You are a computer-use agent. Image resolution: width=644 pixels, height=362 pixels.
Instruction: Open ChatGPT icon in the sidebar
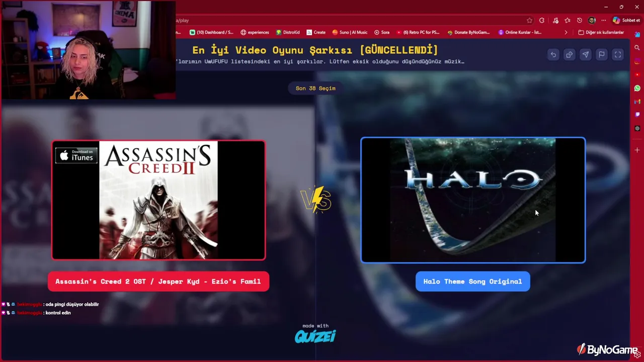(x=637, y=128)
